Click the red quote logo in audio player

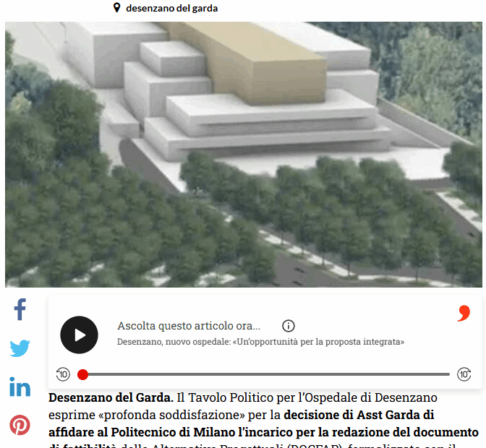(x=464, y=313)
